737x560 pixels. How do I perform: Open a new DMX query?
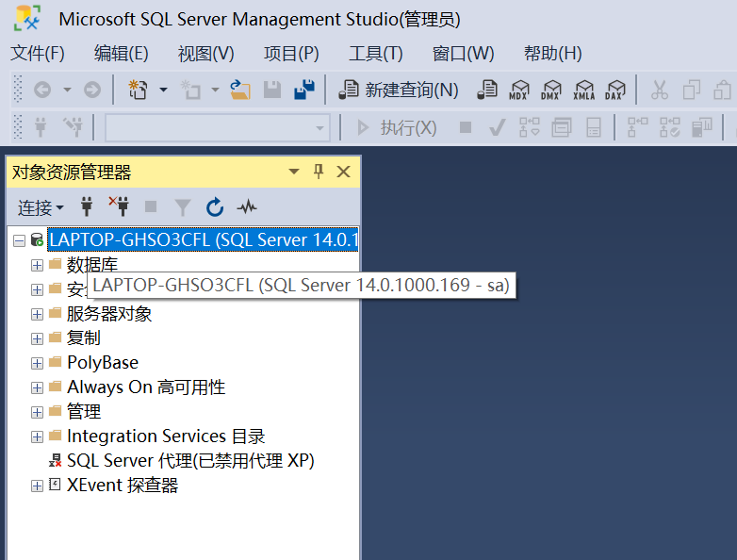[x=551, y=90]
